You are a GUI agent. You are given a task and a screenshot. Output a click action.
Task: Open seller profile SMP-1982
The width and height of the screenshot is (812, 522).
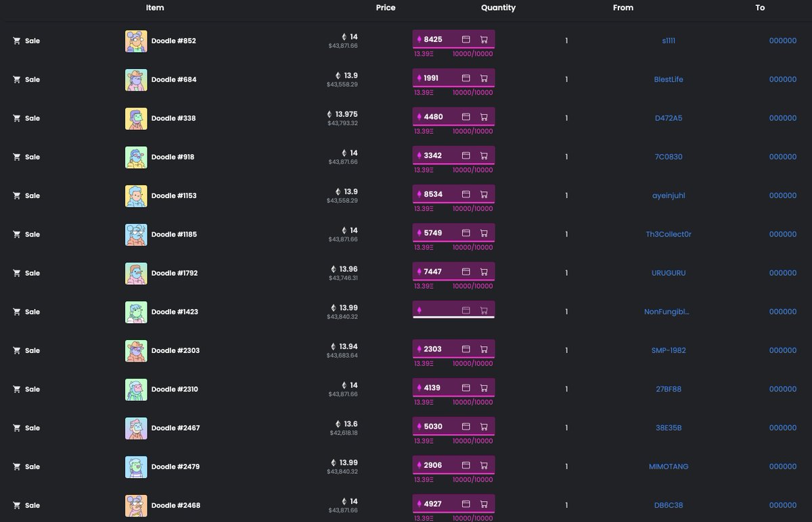point(669,350)
